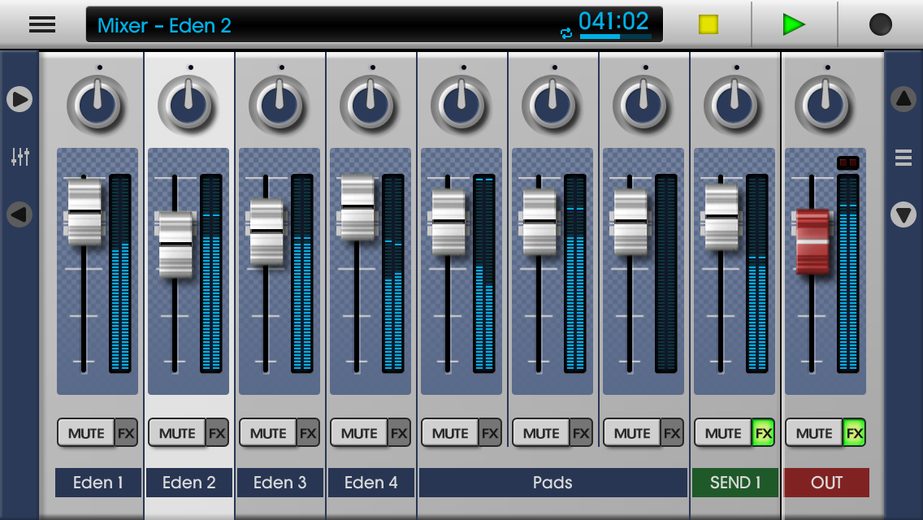The image size is (923, 520).
Task: Open the mixer sliders icon in left sidebar
Action: pyautogui.click(x=20, y=157)
